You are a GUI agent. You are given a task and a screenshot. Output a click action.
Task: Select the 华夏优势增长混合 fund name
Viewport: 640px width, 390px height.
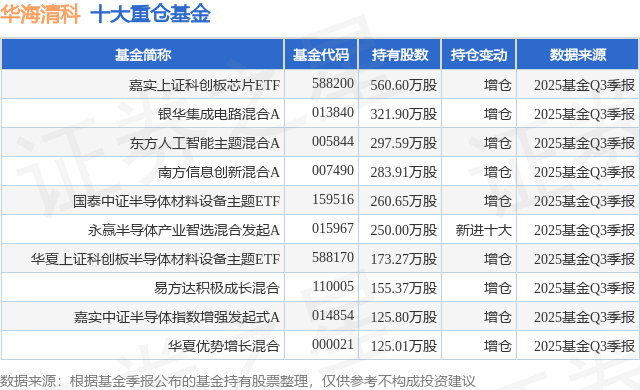pyautogui.click(x=224, y=346)
